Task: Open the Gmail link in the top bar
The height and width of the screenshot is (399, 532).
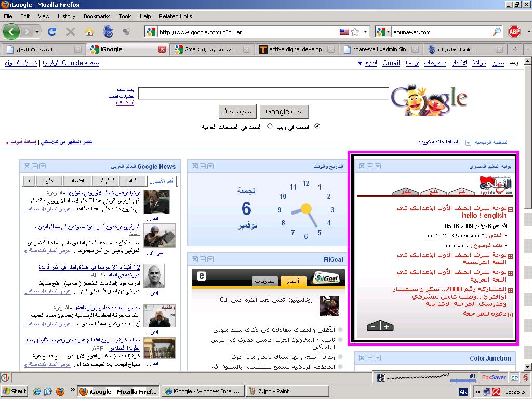Action: coord(391,63)
